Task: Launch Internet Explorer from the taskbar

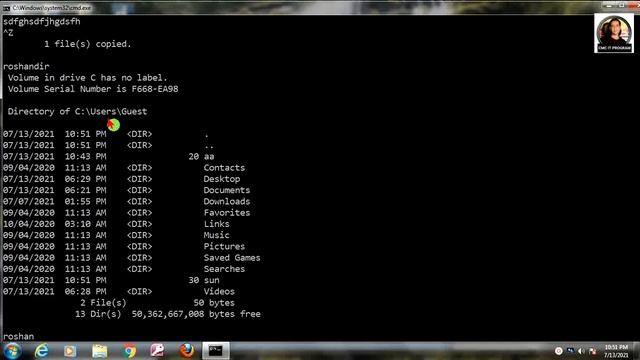Action: (x=41, y=351)
